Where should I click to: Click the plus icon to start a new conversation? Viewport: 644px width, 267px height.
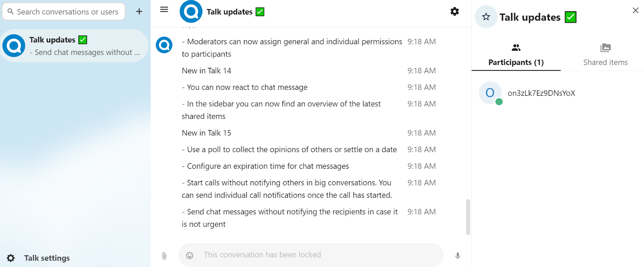[x=139, y=12]
